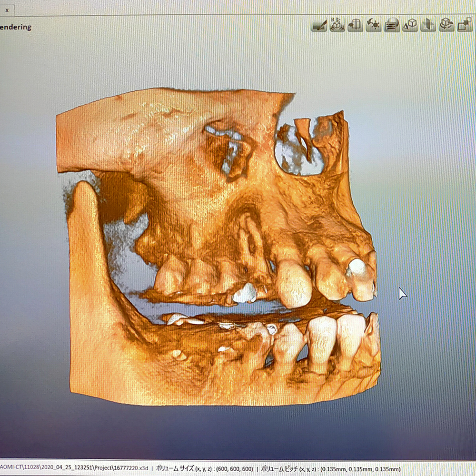Click the empty background right of the skull
Image resolution: width=476 pixels, height=476 pixels.
click(428, 214)
